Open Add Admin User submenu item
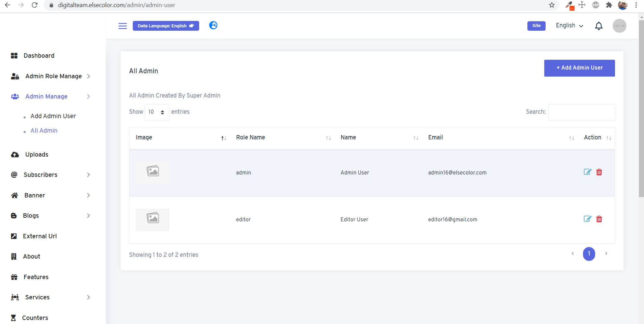 (53, 116)
